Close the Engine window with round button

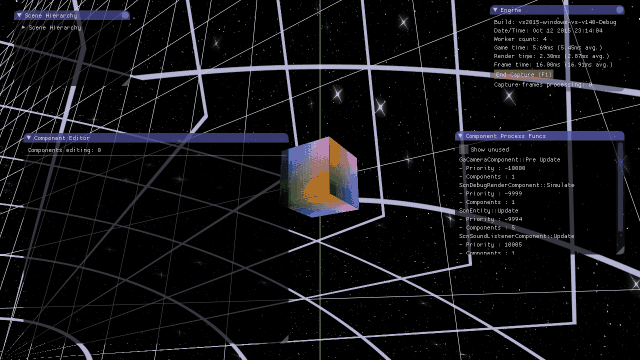[x=620, y=10]
